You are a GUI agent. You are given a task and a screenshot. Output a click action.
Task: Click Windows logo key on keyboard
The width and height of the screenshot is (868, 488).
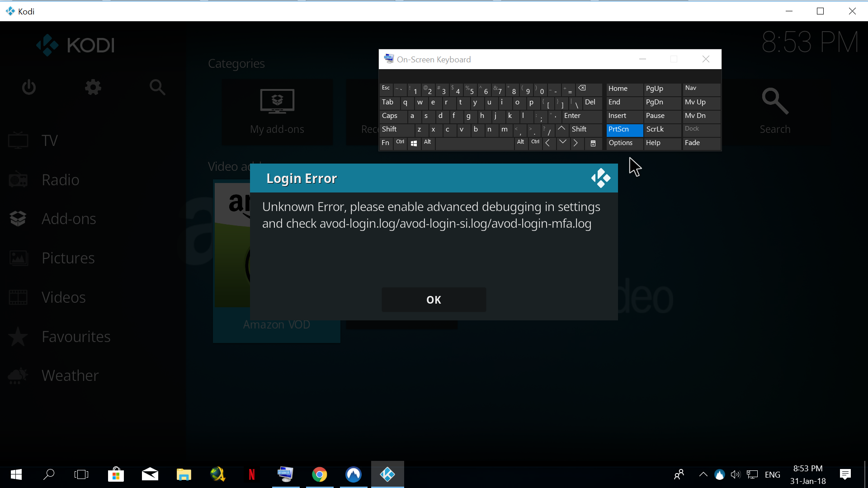[x=414, y=143]
